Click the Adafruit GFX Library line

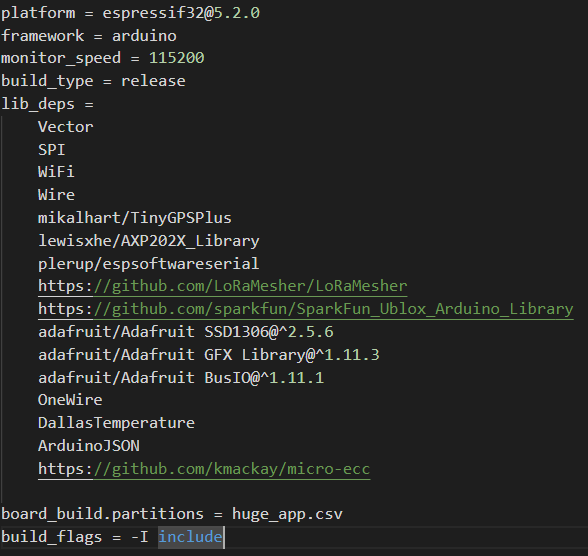pyautogui.click(x=208, y=355)
